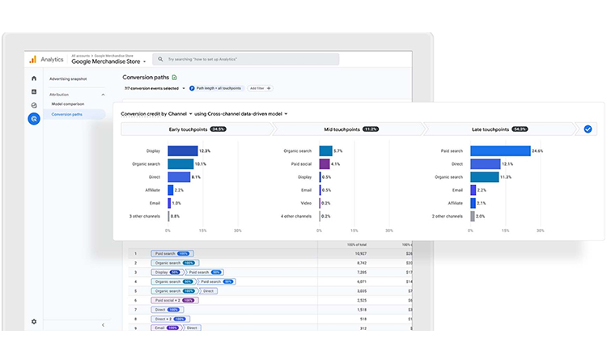Collapse the sidebar using the bottom chevron
The image size is (607, 364).
103,324
